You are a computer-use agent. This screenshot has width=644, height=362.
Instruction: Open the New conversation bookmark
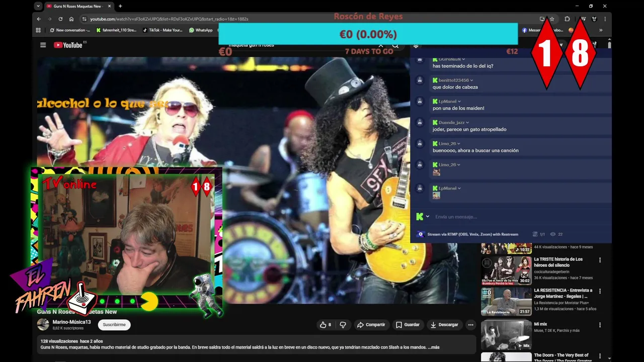pos(70,30)
